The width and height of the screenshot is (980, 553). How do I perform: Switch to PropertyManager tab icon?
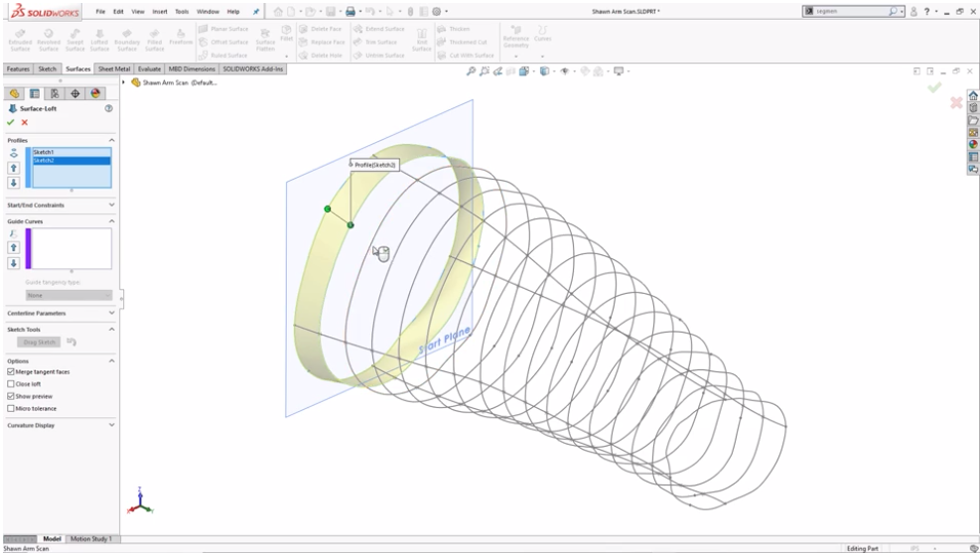click(35, 93)
